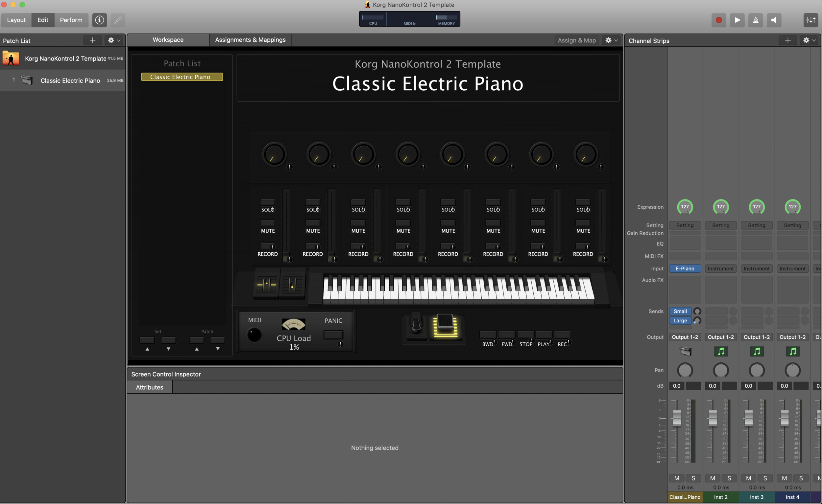Image resolution: width=822 pixels, height=504 pixels.
Task: Open the Patch List gear menu
Action: tap(114, 40)
